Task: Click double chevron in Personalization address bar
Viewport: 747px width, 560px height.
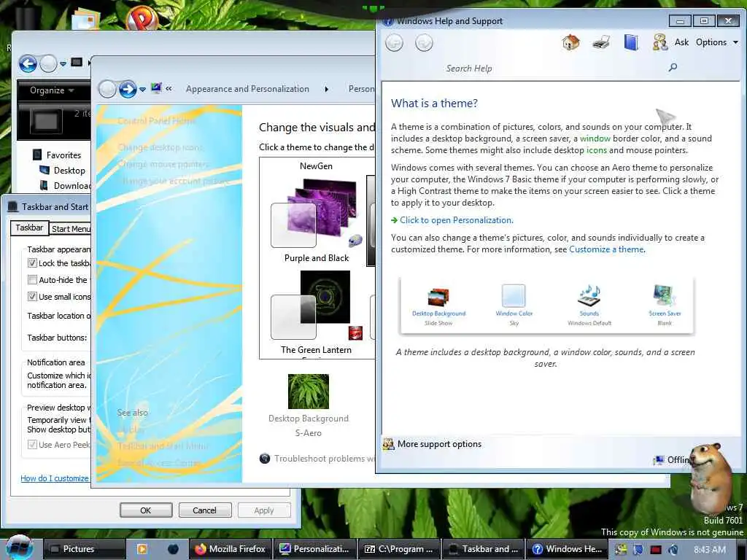Action: tap(169, 88)
